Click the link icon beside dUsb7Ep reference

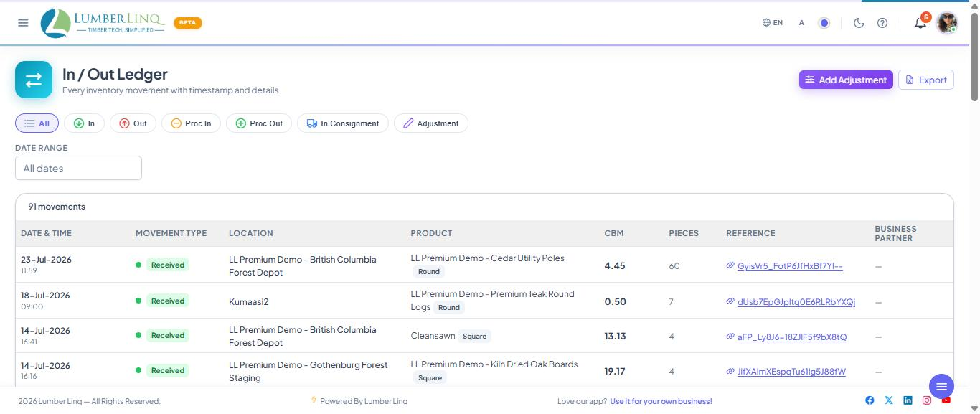coord(730,301)
